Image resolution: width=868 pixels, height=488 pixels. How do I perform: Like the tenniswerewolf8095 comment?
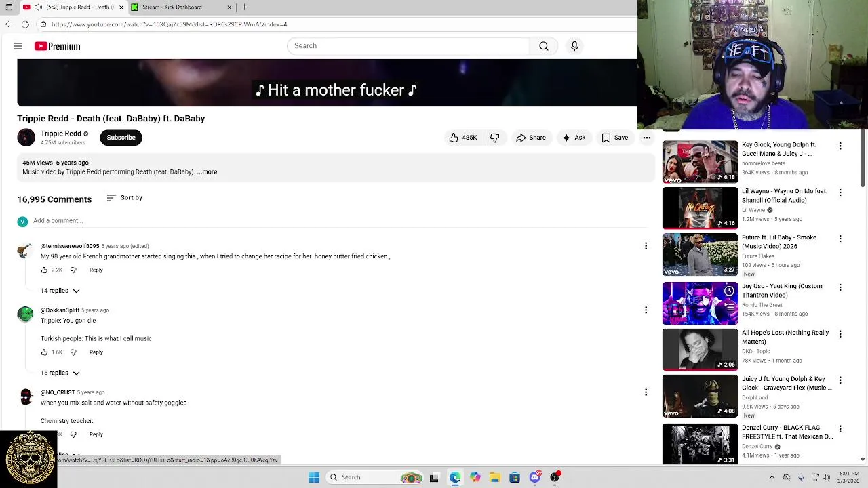44,270
